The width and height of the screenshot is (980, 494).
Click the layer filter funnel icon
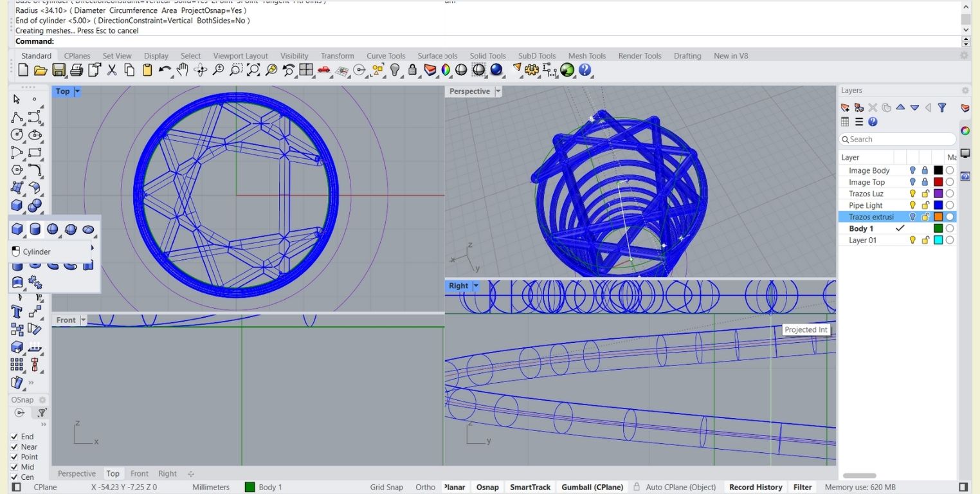942,107
